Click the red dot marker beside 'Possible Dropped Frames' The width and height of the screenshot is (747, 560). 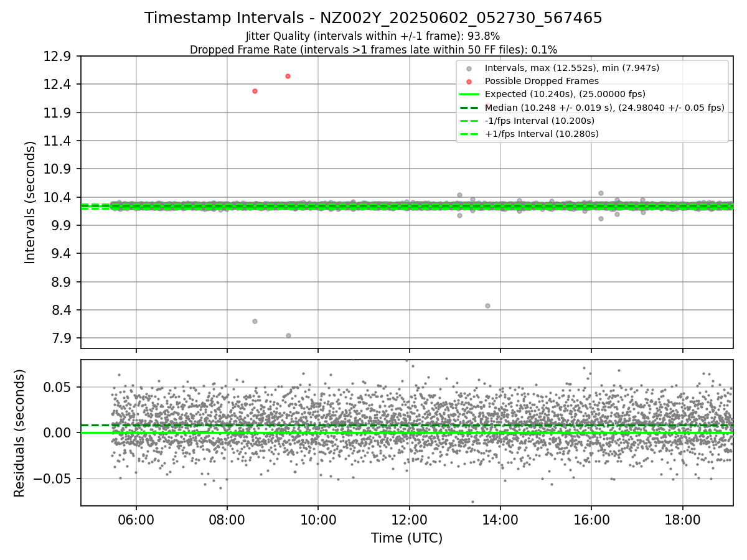coord(469,82)
